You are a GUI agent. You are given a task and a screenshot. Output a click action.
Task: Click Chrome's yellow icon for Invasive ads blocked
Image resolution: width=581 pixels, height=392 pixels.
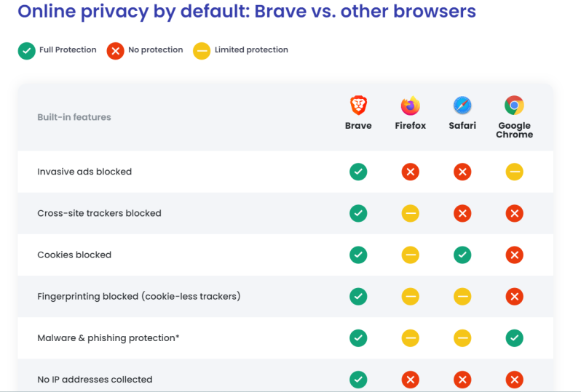514,172
